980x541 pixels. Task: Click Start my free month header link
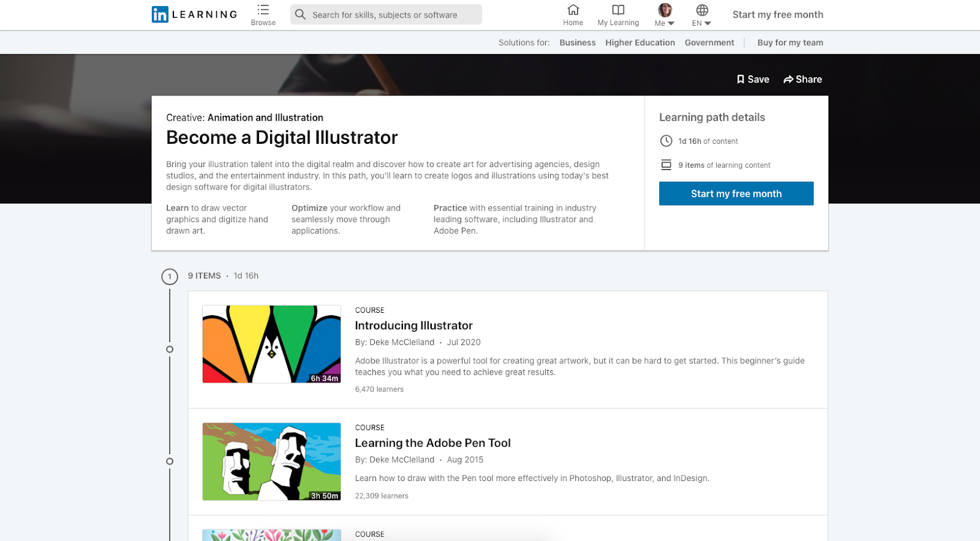(778, 15)
